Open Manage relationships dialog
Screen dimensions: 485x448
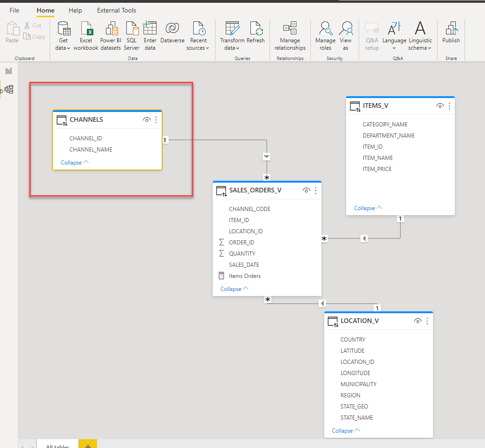click(x=290, y=29)
